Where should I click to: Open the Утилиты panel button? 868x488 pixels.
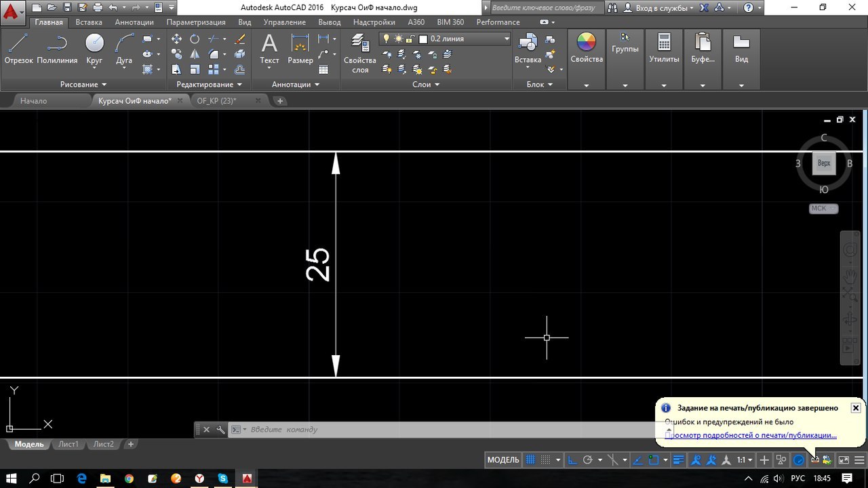click(x=664, y=59)
